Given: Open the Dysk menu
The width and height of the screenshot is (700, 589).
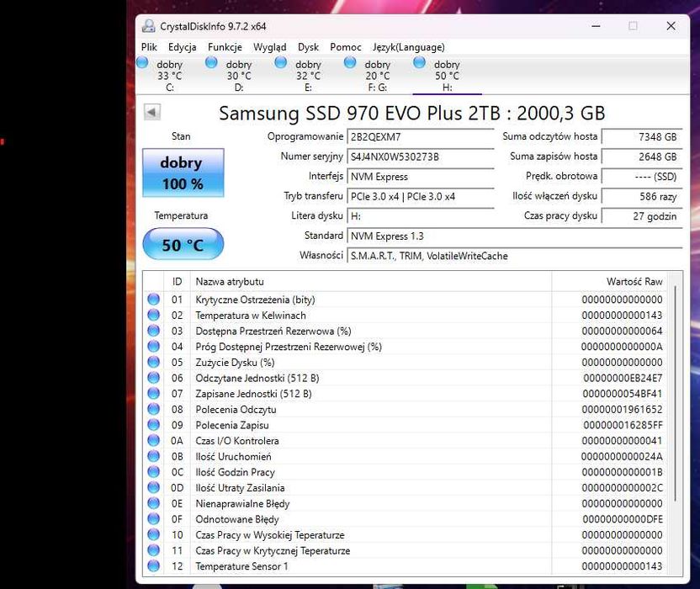Looking at the screenshot, I should 308,47.
